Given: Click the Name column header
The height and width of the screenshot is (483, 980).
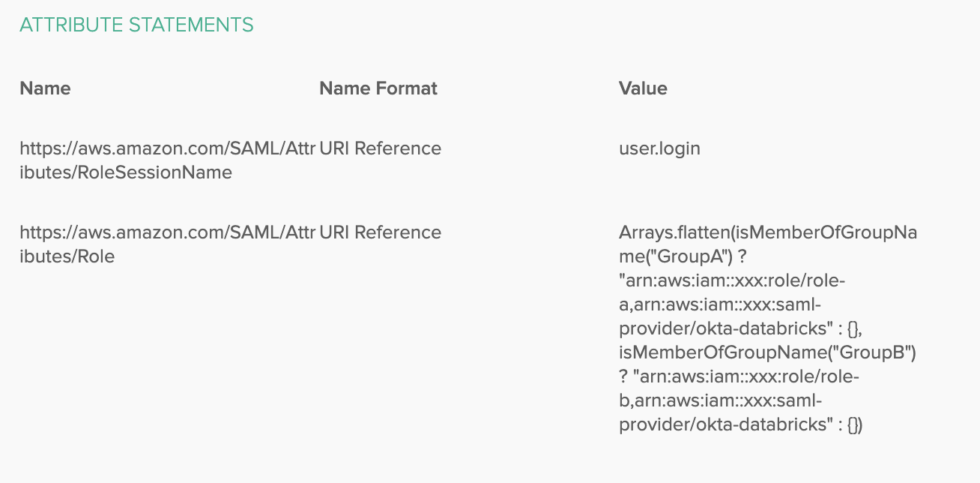Looking at the screenshot, I should [x=45, y=88].
